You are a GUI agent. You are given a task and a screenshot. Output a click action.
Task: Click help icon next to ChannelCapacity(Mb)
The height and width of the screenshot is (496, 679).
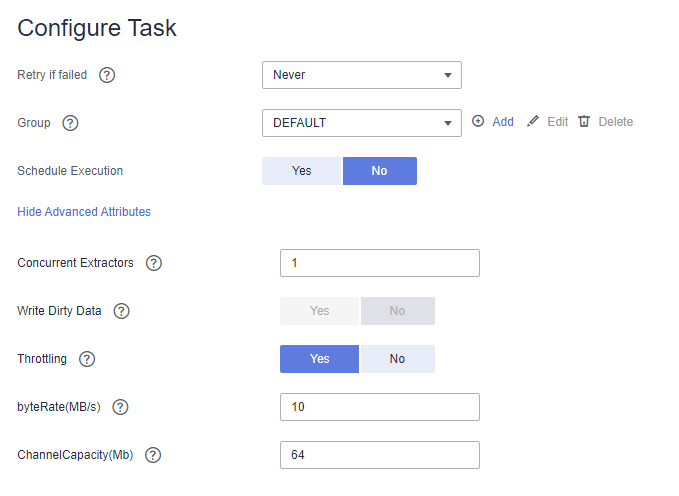click(153, 455)
